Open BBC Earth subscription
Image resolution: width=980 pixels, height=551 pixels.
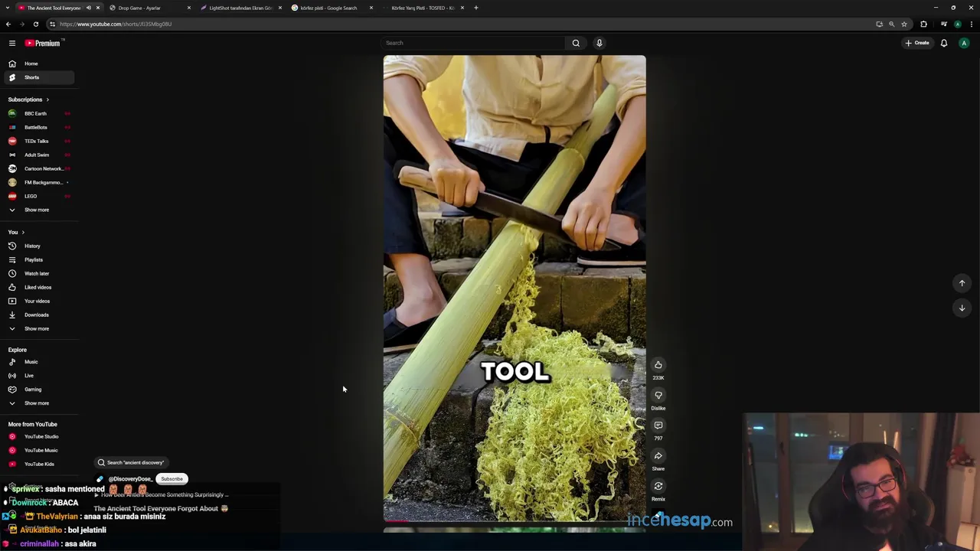[x=38, y=113]
